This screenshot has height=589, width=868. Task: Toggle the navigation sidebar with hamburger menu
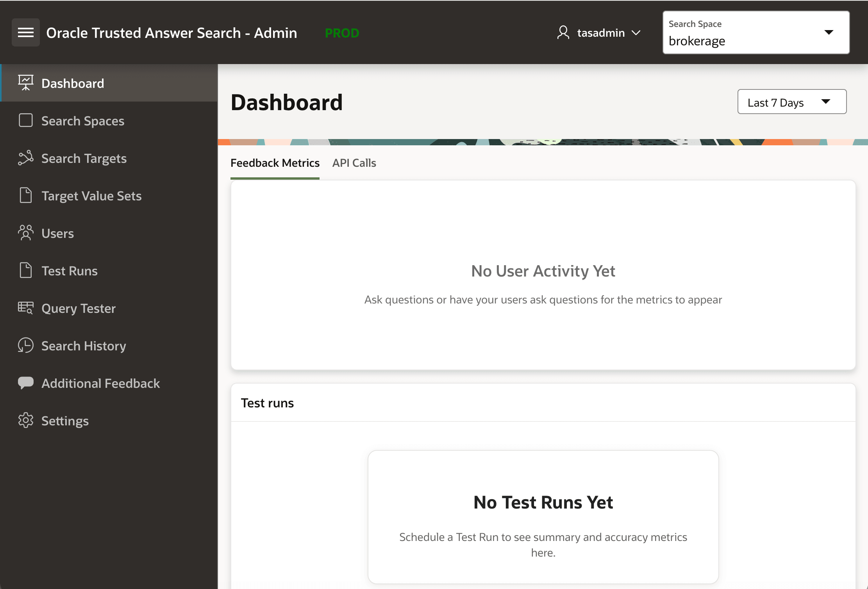(26, 32)
